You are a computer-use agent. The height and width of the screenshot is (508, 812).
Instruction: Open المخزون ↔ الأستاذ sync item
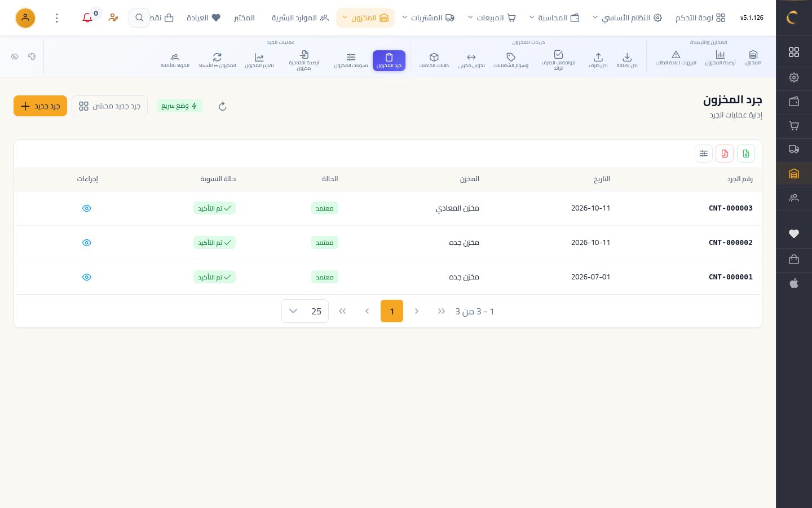tap(217, 60)
